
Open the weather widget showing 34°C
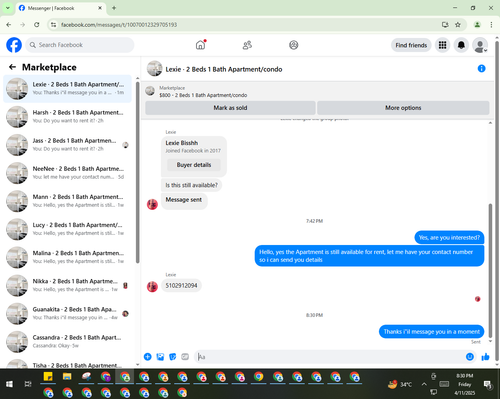pos(400,384)
